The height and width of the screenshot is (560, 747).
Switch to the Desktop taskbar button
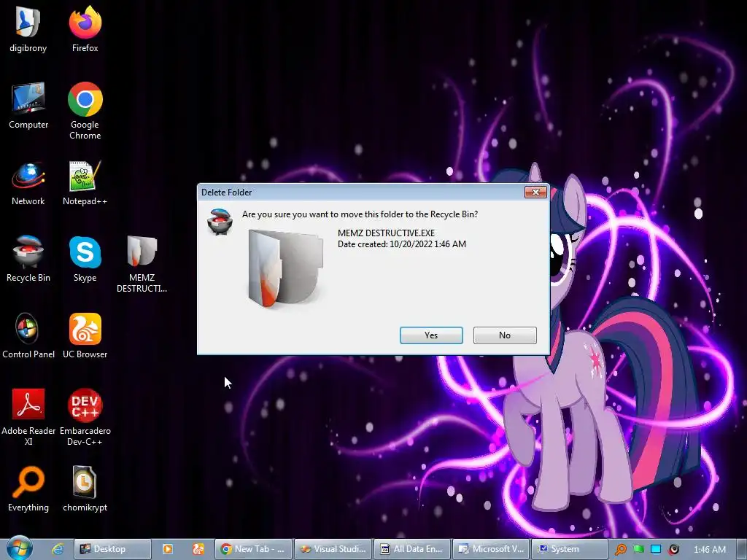pyautogui.click(x=113, y=549)
